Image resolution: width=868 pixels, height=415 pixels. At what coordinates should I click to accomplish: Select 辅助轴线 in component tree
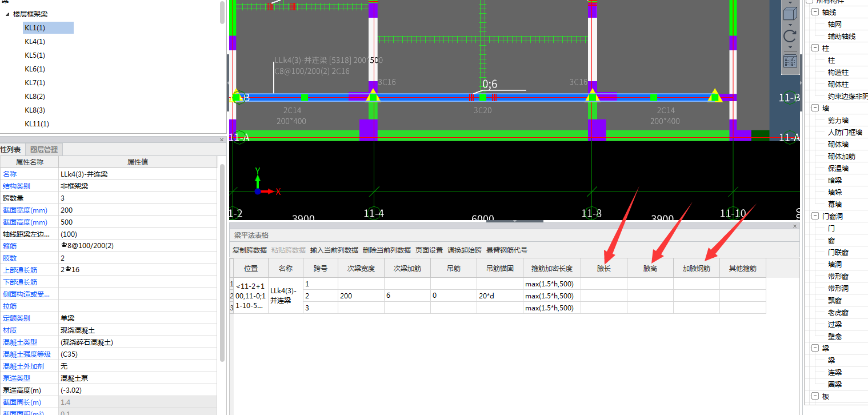842,36
